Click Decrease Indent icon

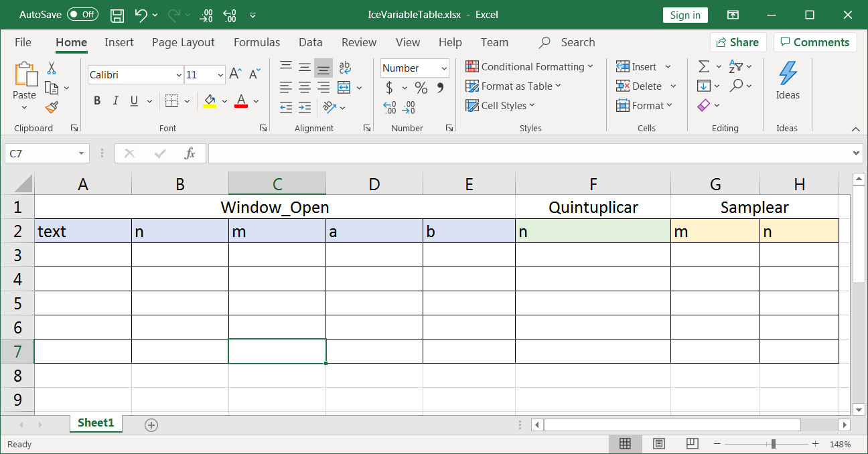pos(286,107)
